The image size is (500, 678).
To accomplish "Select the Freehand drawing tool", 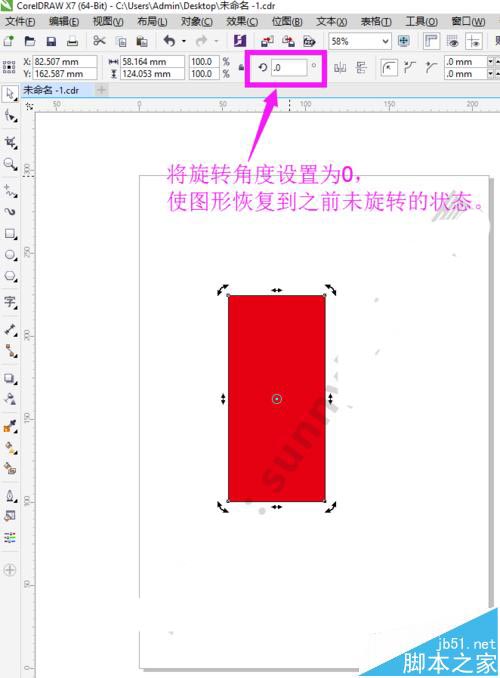I will point(10,190).
